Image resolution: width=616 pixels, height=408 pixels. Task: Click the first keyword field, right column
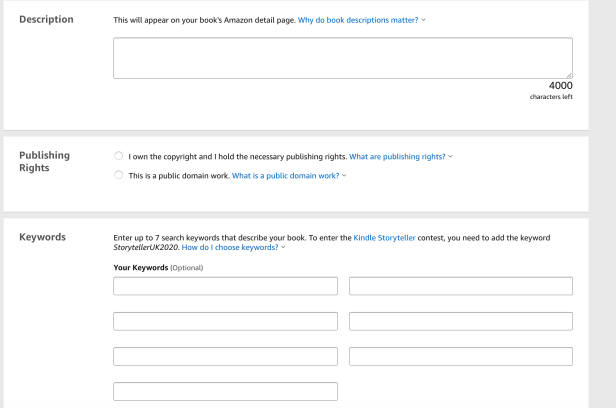click(x=461, y=286)
